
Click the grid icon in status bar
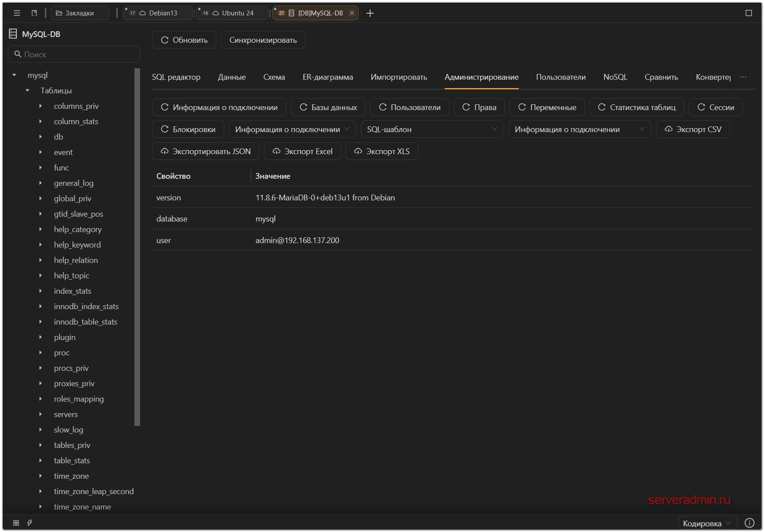(16, 523)
